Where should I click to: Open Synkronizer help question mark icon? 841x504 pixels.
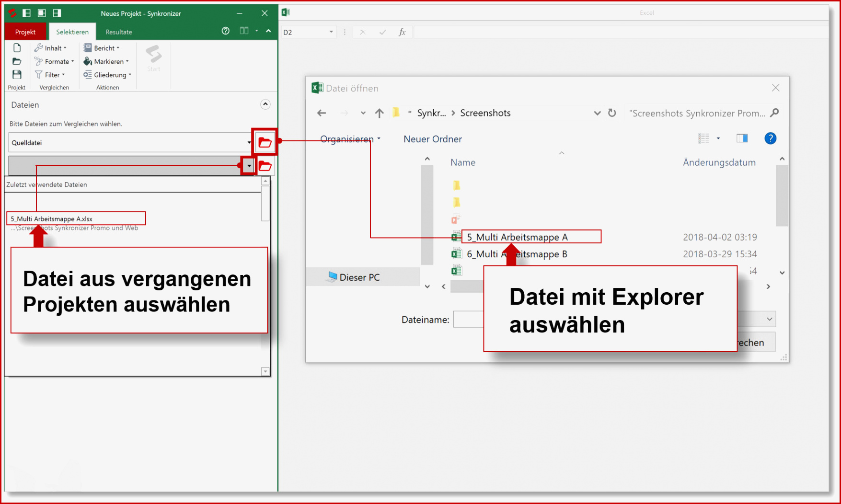226,31
